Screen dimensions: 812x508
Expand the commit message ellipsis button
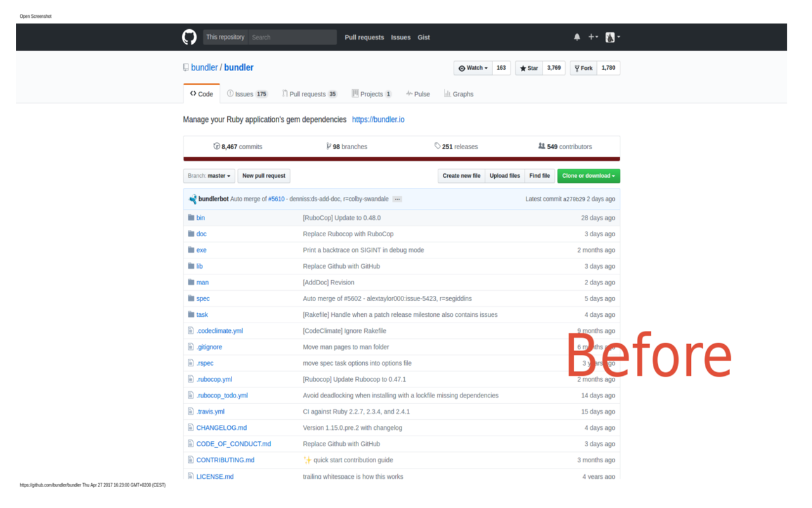click(x=397, y=199)
